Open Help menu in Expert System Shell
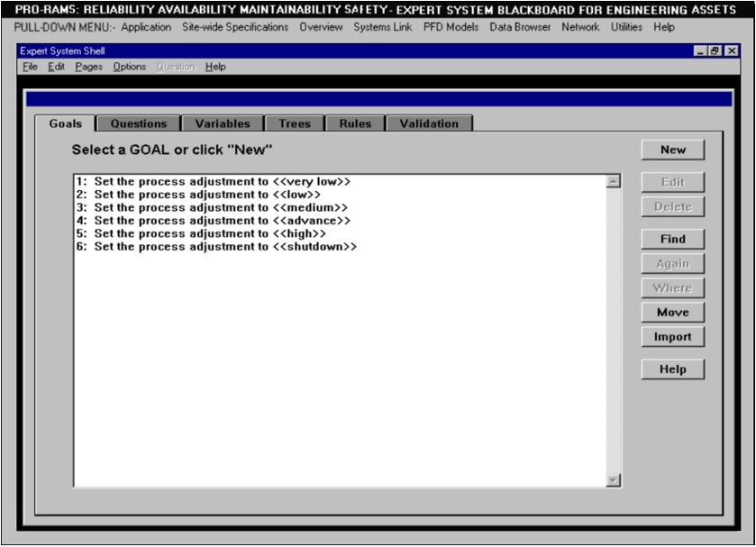Image resolution: width=756 pixels, height=547 pixels. (x=215, y=67)
